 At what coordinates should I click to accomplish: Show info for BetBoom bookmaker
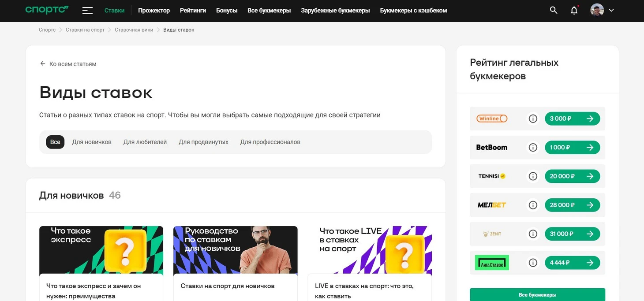[533, 147]
